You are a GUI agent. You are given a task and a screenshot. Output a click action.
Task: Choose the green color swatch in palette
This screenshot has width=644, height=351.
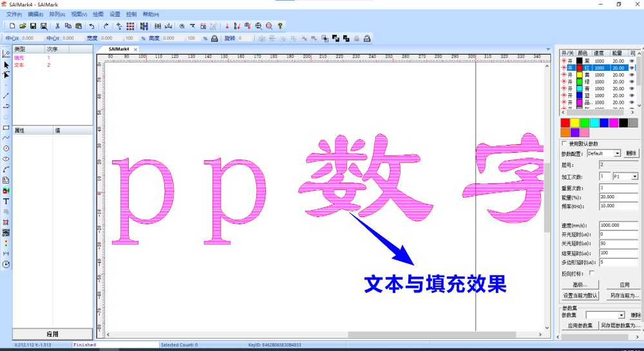coord(585,122)
